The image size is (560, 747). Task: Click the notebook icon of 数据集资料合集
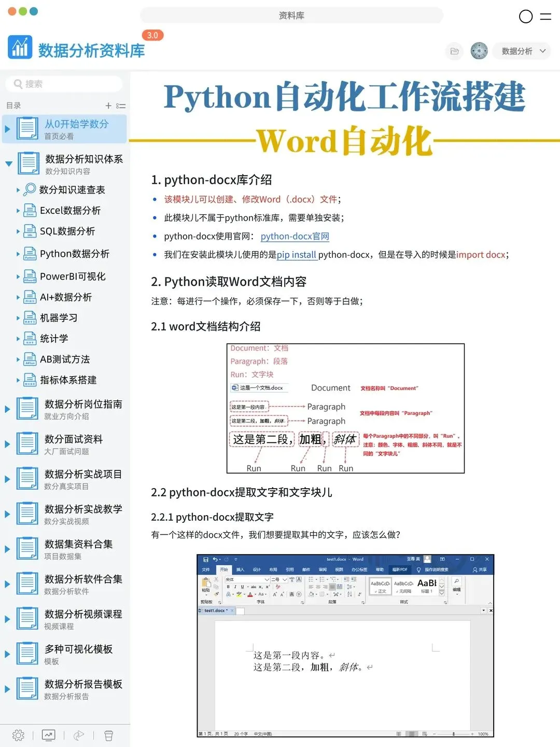tap(27, 548)
